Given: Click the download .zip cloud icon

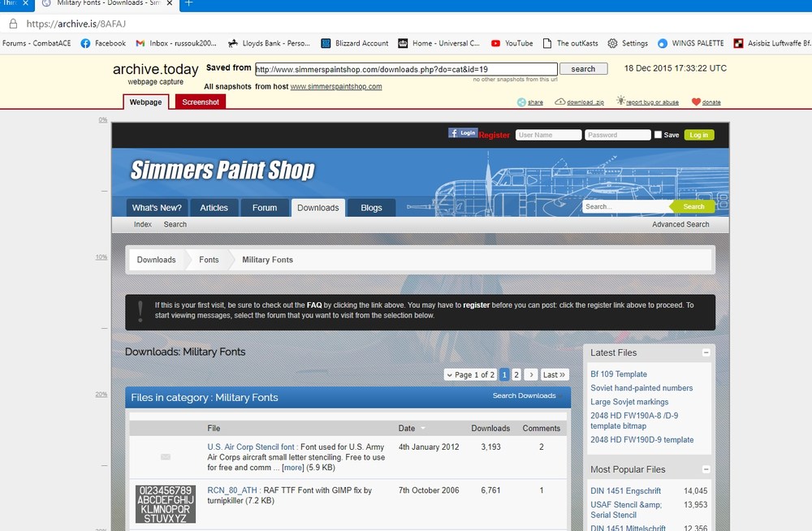Looking at the screenshot, I should pyautogui.click(x=559, y=101).
